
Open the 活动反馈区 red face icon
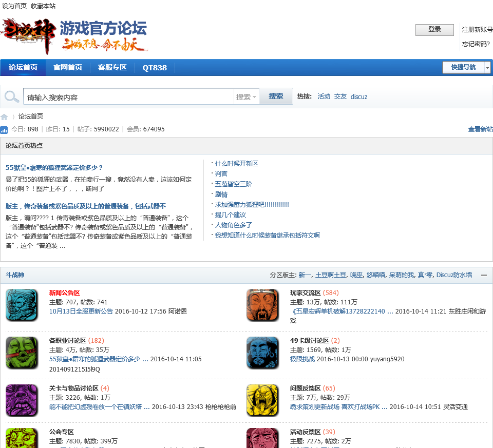click(x=262, y=438)
